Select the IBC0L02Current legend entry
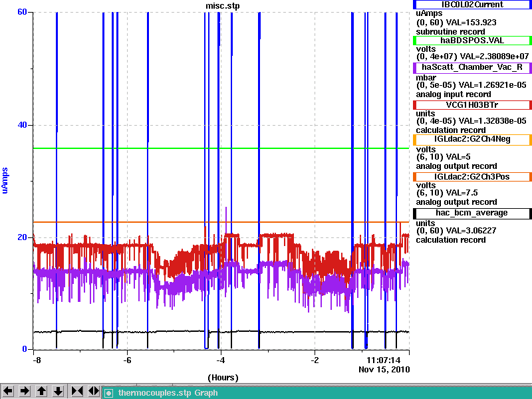Image resolution: width=532 pixels, height=399 pixels. [472, 5]
